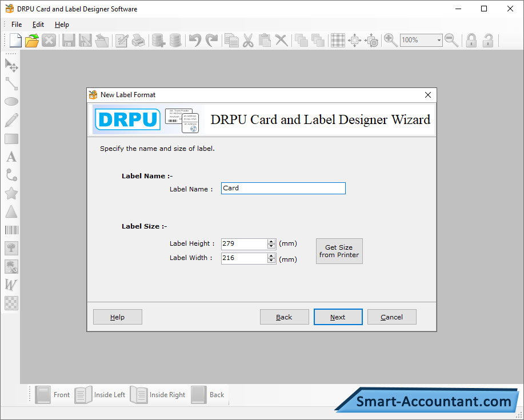This screenshot has height=420, width=524.
Task: Decrease Label Width with down arrow
Action: click(271, 261)
